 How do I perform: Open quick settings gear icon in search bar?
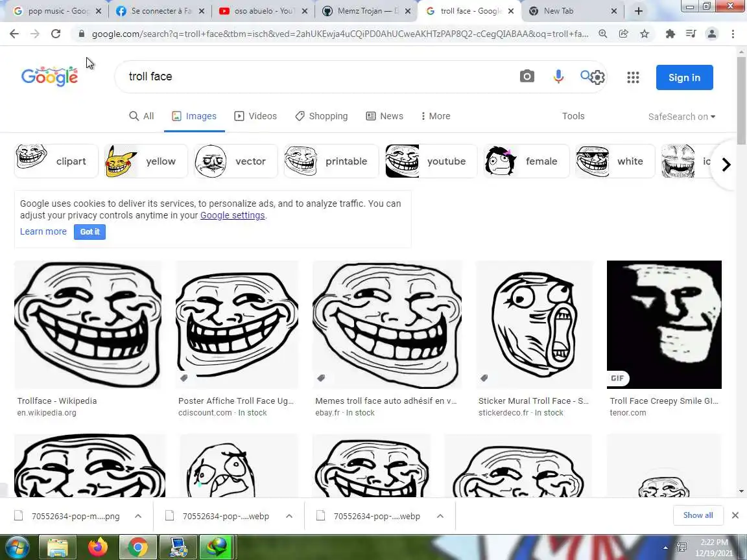(597, 77)
